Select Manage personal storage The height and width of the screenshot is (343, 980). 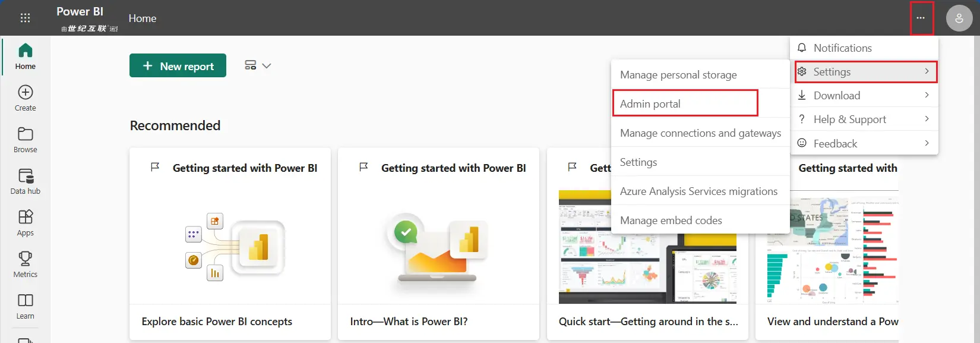point(678,75)
